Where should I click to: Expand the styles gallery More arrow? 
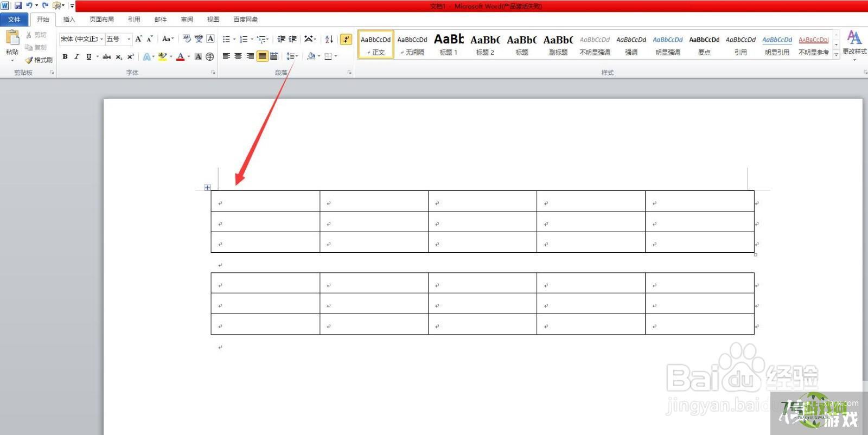click(x=836, y=55)
